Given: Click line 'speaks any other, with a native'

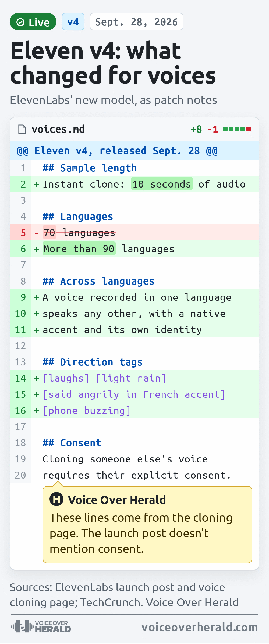Looking at the screenshot, I should click(134, 313).
